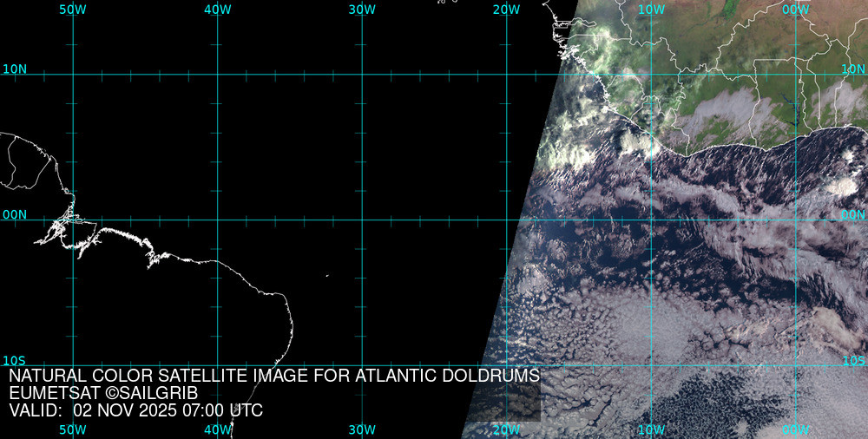Image resolution: width=868 pixels, height=439 pixels.
Task: Click the 20W longitude label at top
Action: pos(506,9)
